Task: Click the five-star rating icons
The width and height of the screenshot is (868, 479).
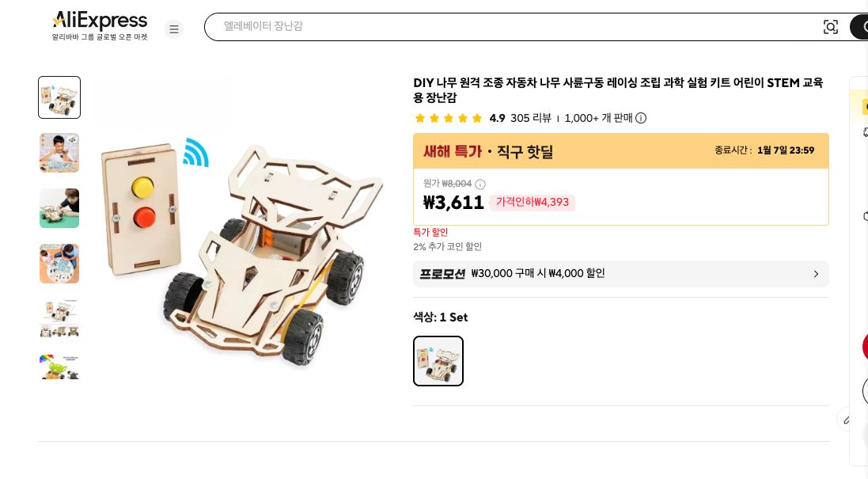Action: [449, 118]
